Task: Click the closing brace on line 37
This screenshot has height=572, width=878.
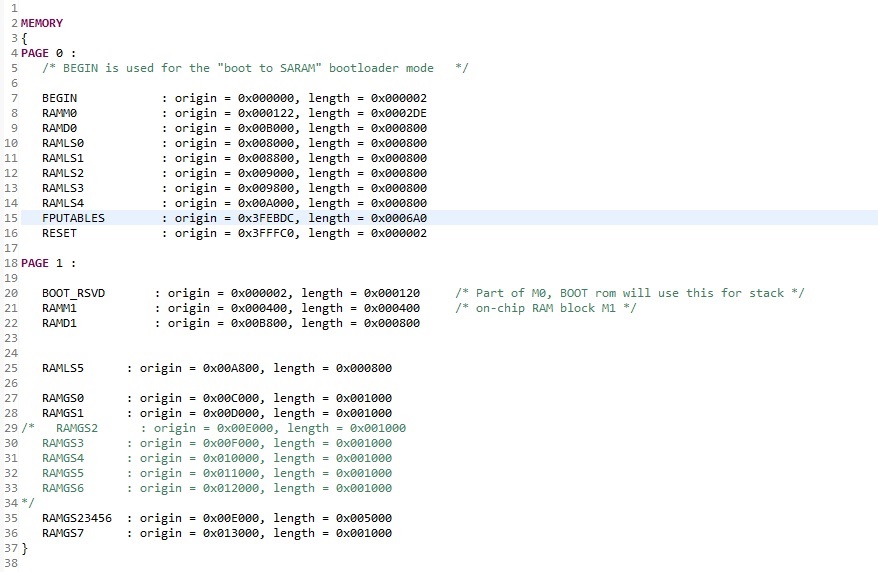Action: pos(24,548)
